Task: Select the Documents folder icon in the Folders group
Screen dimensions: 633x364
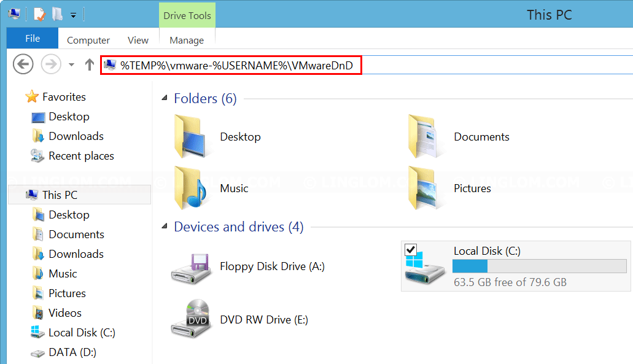Action: click(x=424, y=136)
